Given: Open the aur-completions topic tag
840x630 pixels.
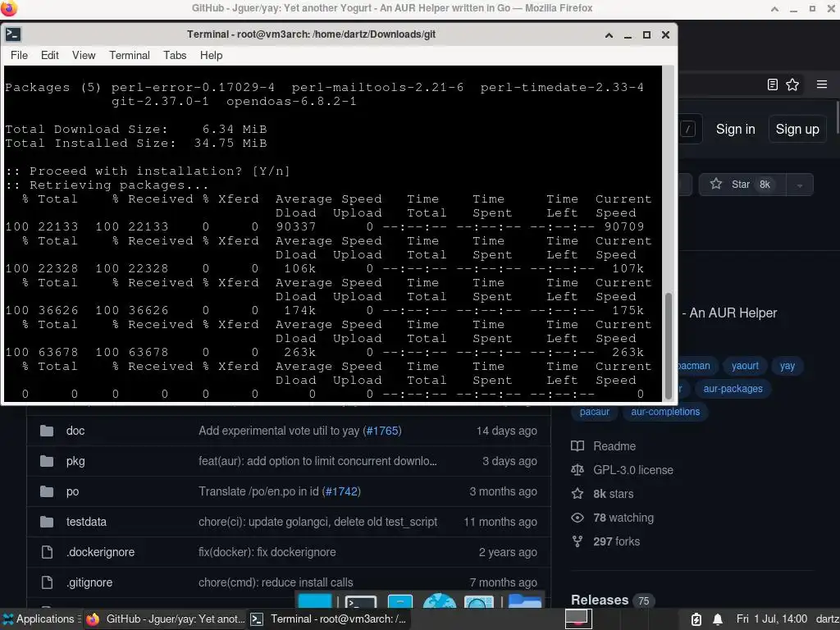Looking at the screenshot, I should [665, 412].
